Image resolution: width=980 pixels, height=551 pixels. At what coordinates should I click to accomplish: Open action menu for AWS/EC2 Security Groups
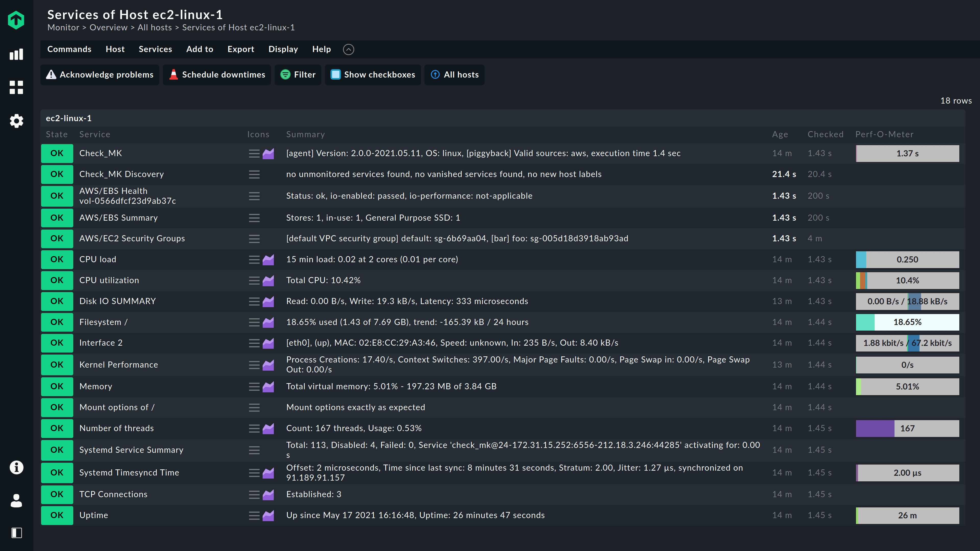254,239
